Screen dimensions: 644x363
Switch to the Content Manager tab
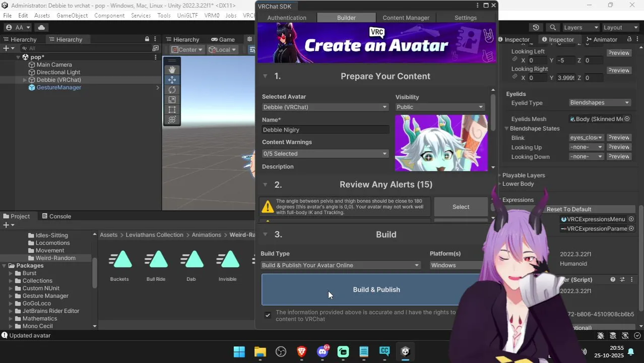pos(406,18)
